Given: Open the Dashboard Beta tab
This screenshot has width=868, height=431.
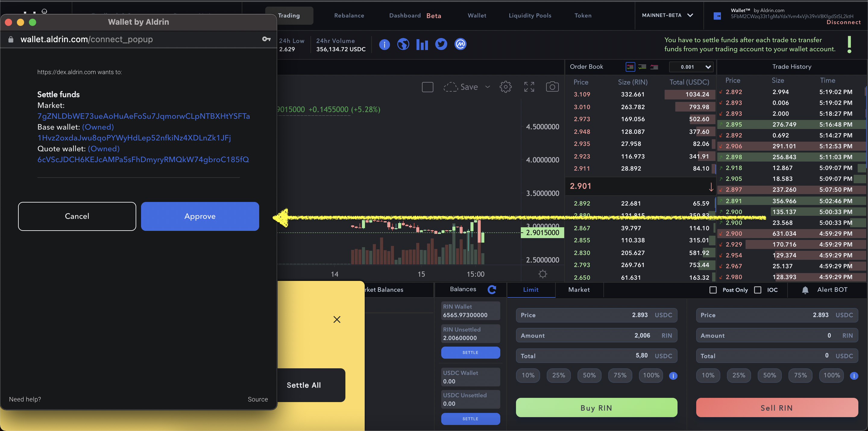Looking at the screenshot, I should pyautogui.click(x=415, y=15).
